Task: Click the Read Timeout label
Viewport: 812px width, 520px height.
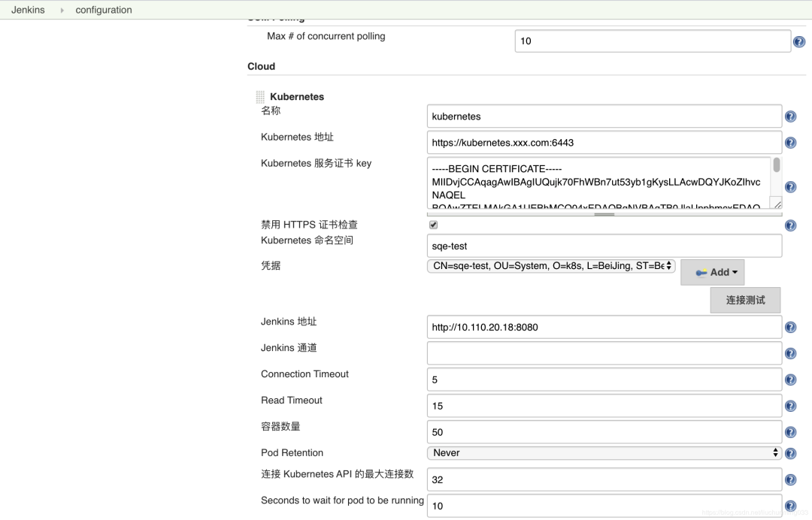Action: [x=292, y=401]
